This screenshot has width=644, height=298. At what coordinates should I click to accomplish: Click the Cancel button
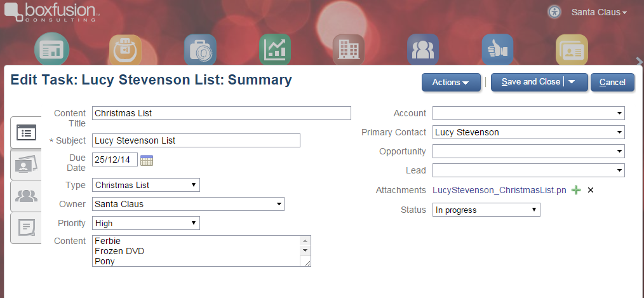[x=612, y=82]
